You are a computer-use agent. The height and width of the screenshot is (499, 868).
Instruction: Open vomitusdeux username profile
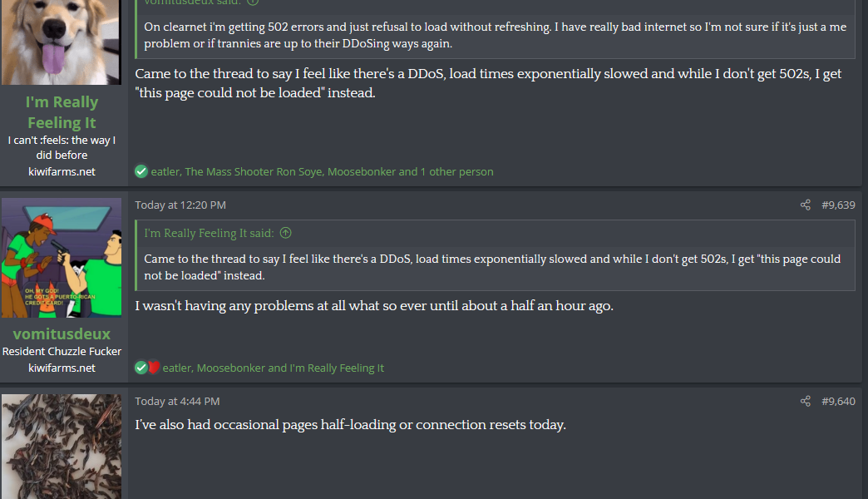(x=62, y=334)
